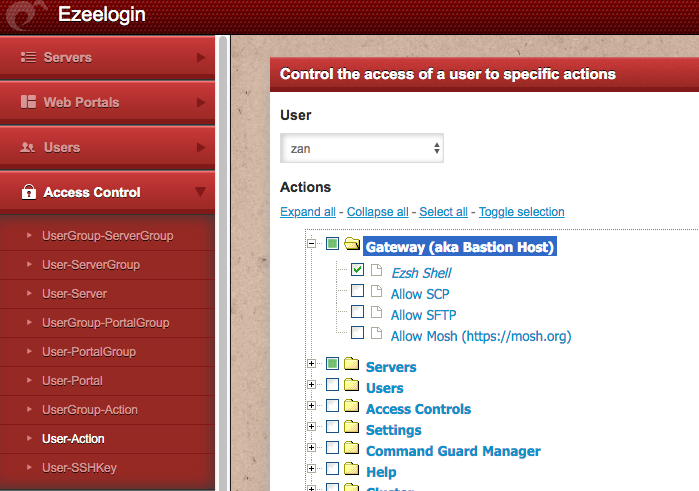Viewport: 699px width, 491px height.
Task: Expand the Web Portals sidebar arrow
Action: [x=201, y=103]
